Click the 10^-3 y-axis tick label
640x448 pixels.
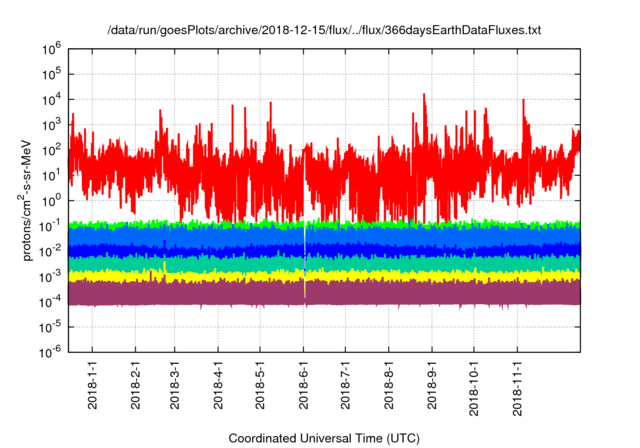tap(50, 277)
